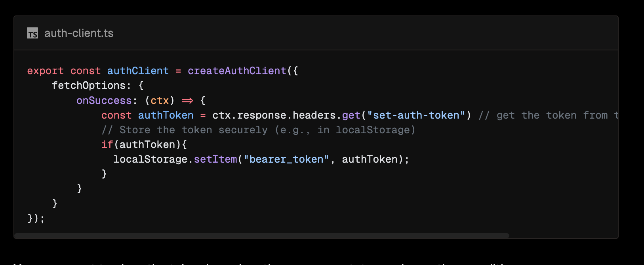Click the localStorage object in the setItem line
This screenshot has height=265, width=644.
(x=150, y=159)
